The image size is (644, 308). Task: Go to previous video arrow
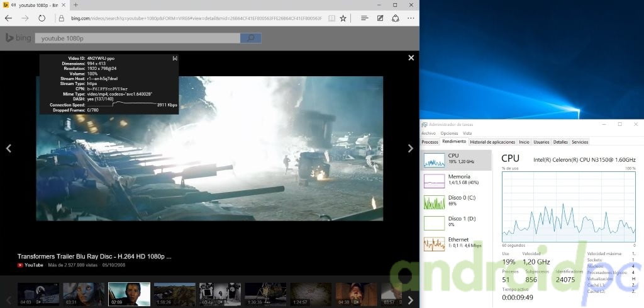[x=9, y=149]
